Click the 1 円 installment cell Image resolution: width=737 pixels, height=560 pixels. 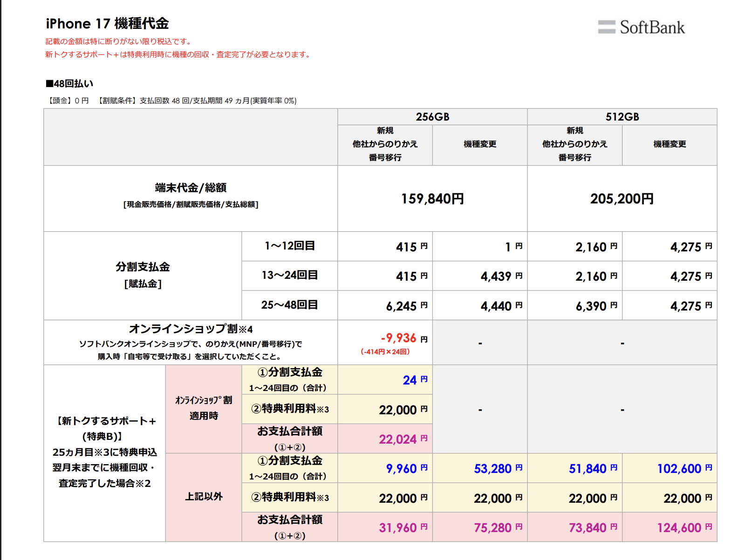point(480,246)
